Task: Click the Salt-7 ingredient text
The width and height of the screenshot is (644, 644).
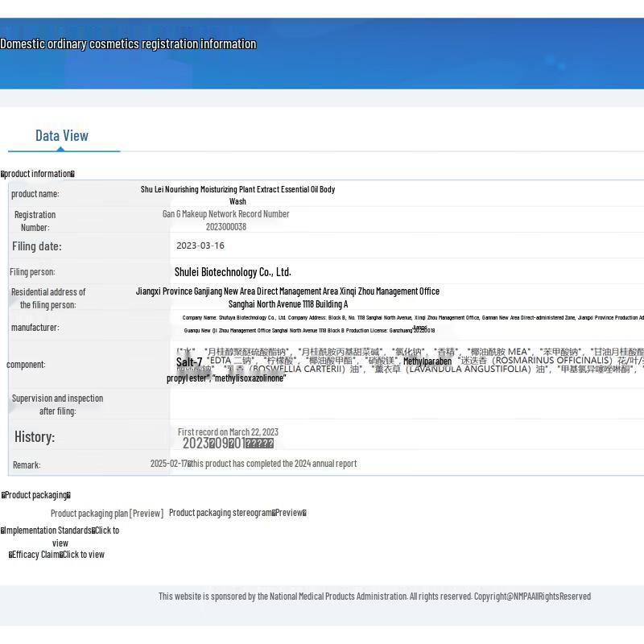Action: (x=189, y=363)
